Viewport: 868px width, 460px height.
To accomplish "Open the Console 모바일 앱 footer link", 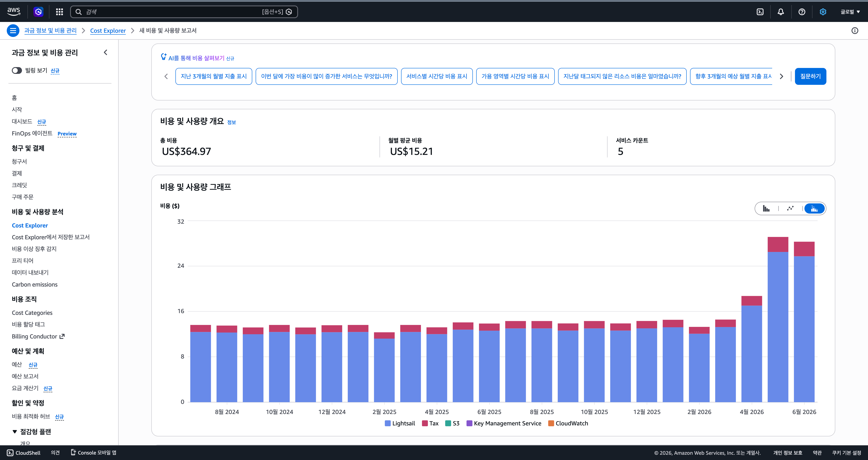I will (x=93, y=453).
